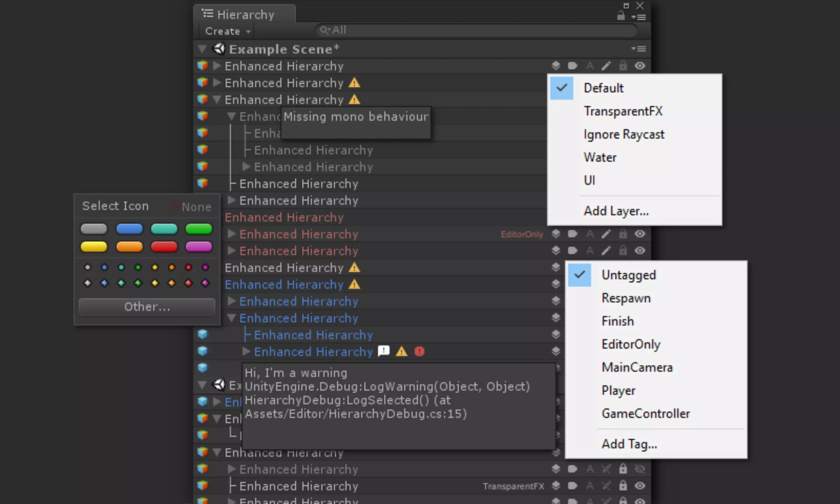Expand the red EditorOnly Enhanced Hierarchy item
This screenshot has width=840, height=504.
click(x=231, y=233)
